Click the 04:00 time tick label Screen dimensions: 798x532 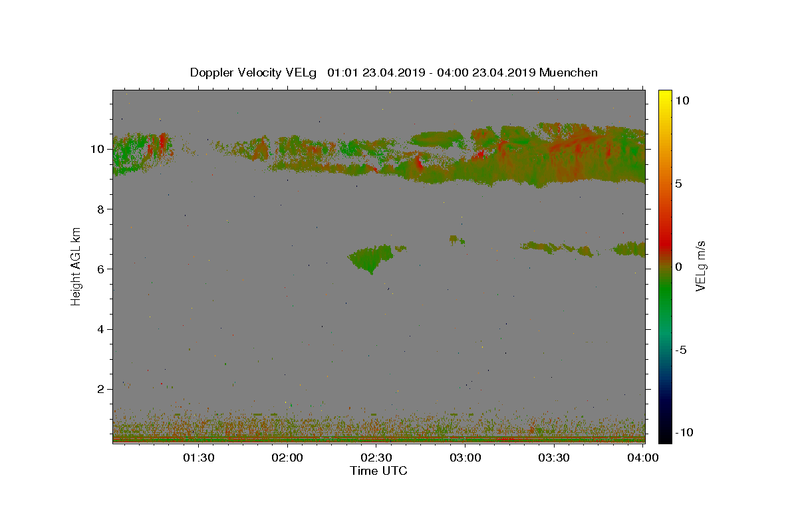[x=643, y=458]
